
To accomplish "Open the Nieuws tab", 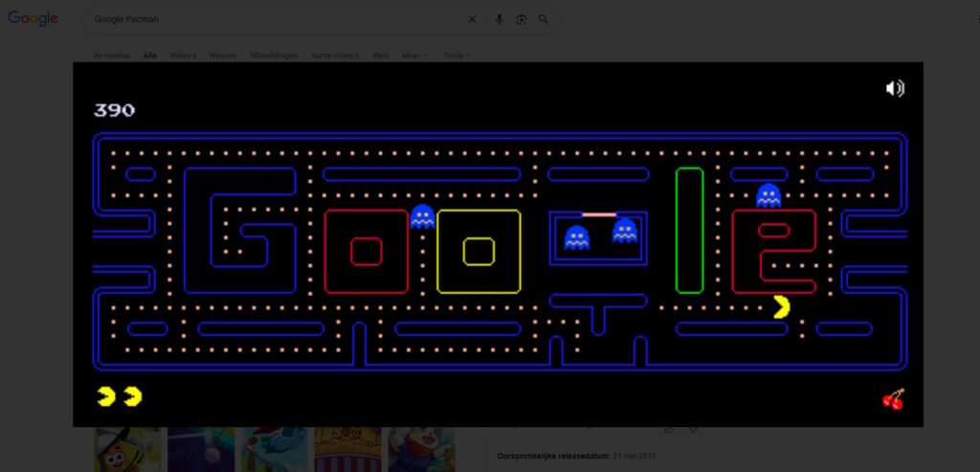I will pos(223,56).
